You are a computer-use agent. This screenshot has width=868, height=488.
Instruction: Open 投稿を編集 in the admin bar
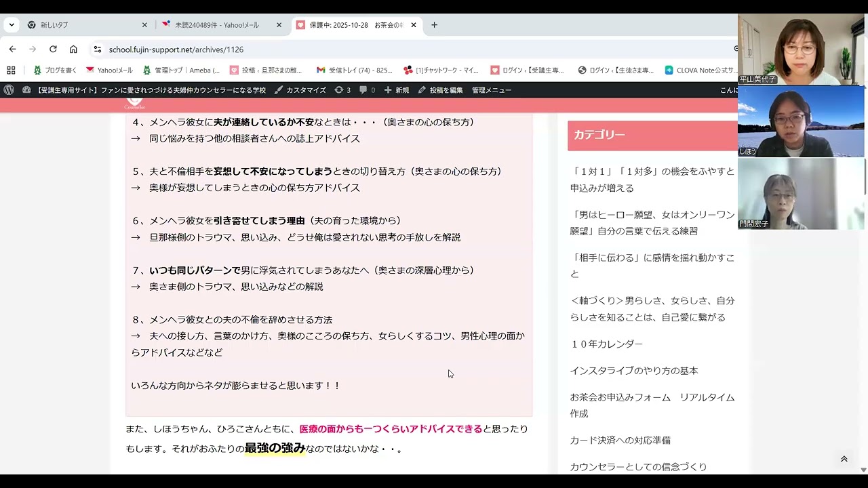(x=440, y=90)
